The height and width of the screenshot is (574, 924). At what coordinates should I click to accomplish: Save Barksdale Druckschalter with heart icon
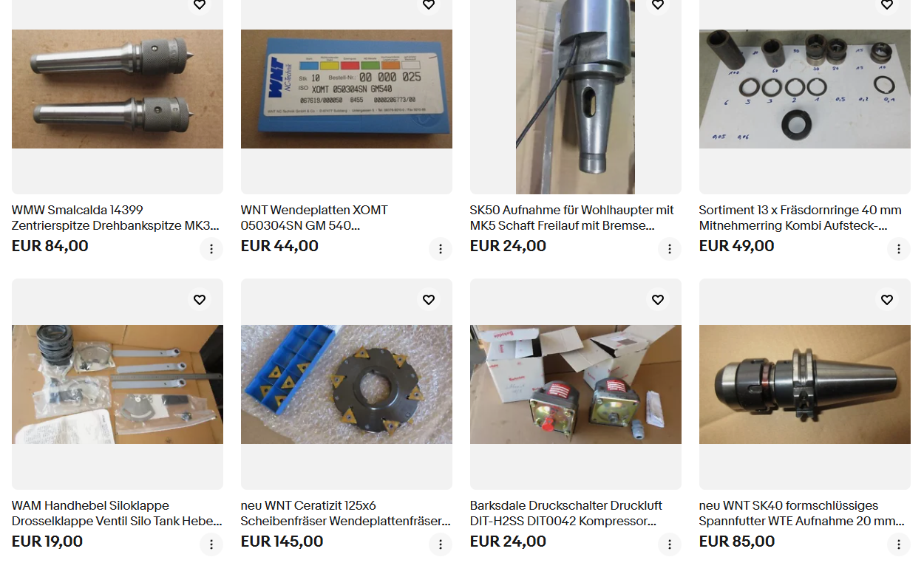coord(658,299)
